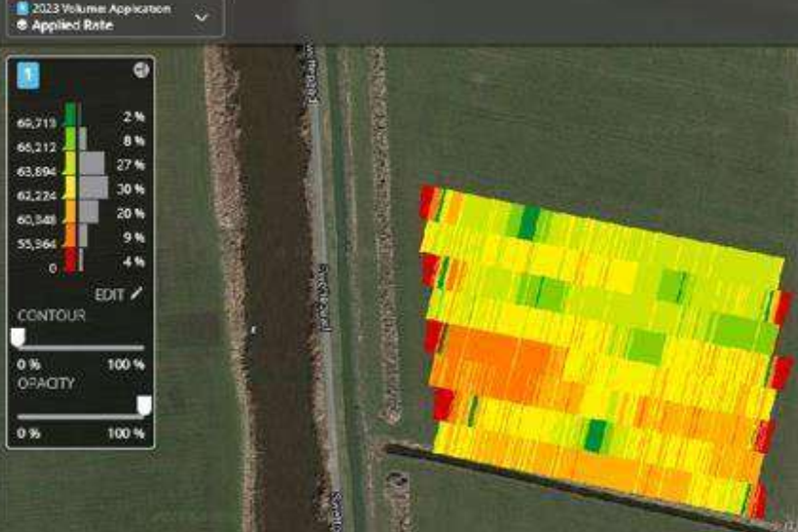Image resolution: width=798 pixels, height=532 pixels.
Task: Select the red legend swatch at 0
Action: (x=71, y=260)
